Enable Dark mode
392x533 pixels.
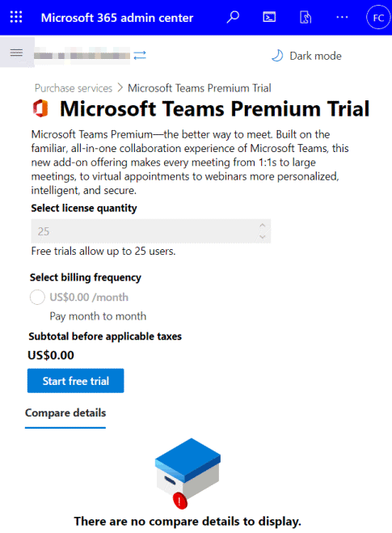pyautogui.click(x=306, y=56)
